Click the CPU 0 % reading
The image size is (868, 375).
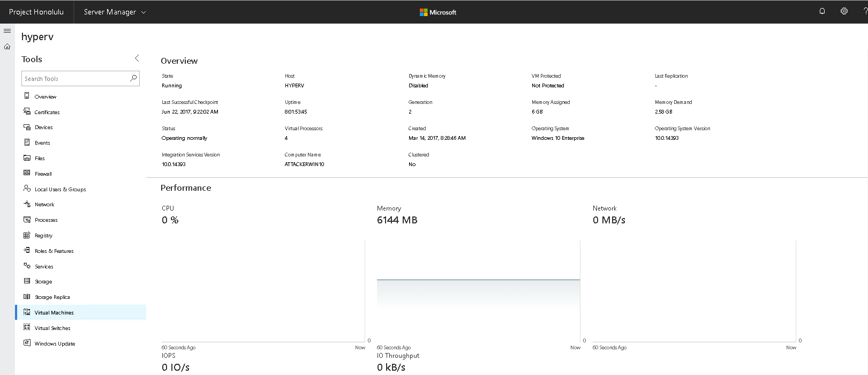[x=170, y=220]
